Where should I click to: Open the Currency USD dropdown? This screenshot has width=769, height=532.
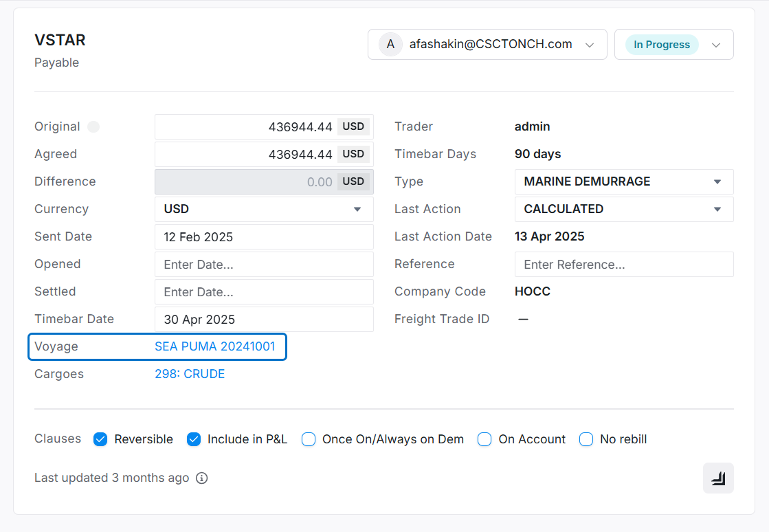pos(264,210)
